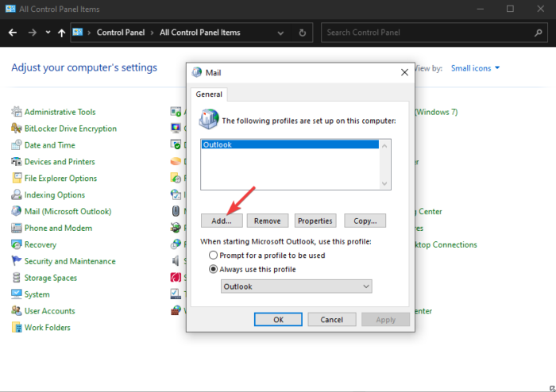Open the default profile Outlook dropdown

[296, 286]
